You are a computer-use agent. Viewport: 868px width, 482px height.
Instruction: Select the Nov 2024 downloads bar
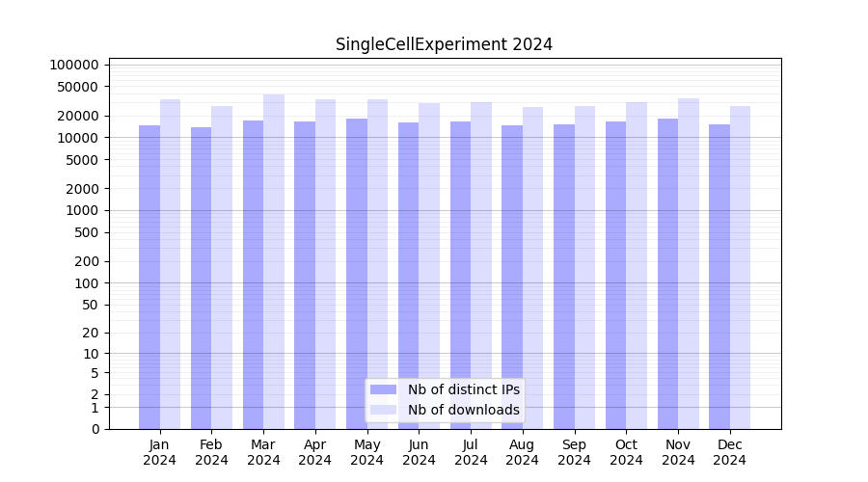click(x=689, y=263)
